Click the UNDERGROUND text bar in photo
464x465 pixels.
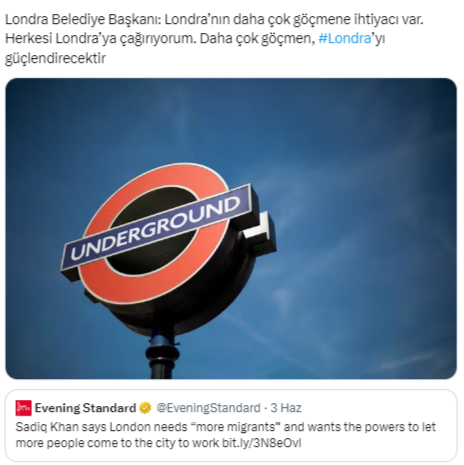click(156, 228)
